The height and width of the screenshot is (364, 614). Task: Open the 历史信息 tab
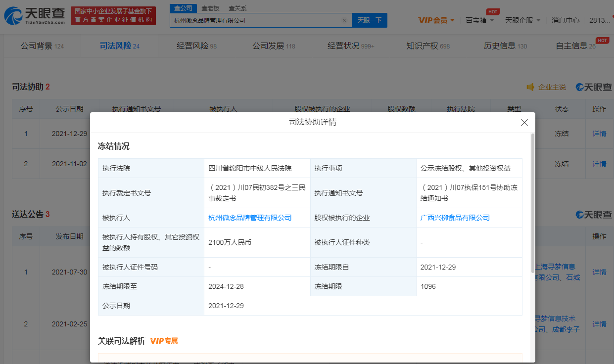click(x=505, y=46)
